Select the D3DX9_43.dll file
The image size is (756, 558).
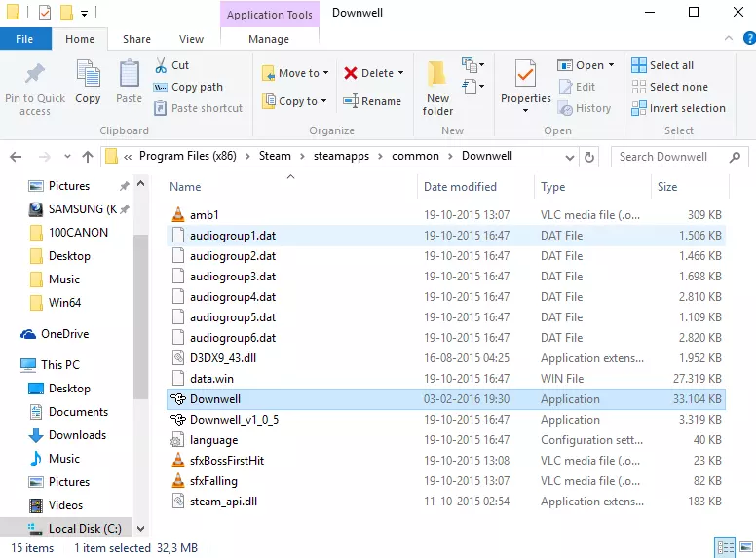[446, 358]
